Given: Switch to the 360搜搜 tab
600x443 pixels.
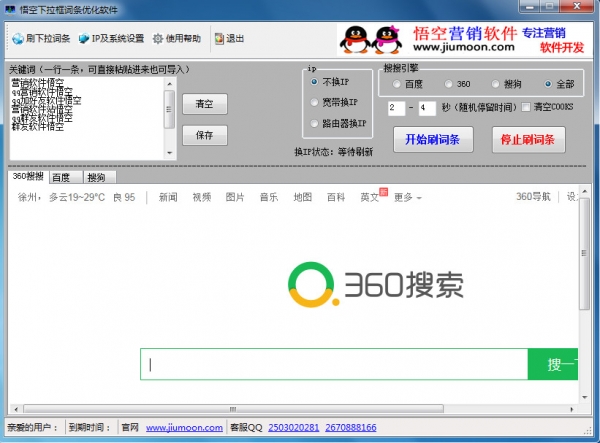Looking at the screenshot, I should point(28,176).
